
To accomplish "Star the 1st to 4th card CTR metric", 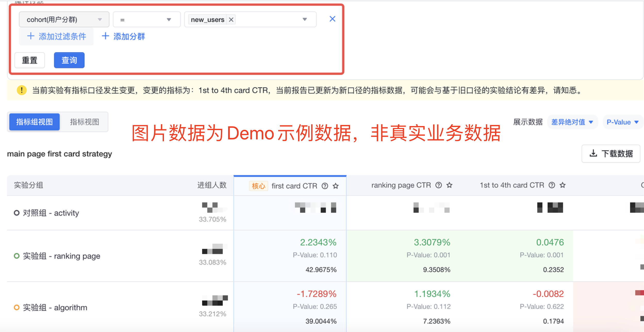I will click(563, 185).
